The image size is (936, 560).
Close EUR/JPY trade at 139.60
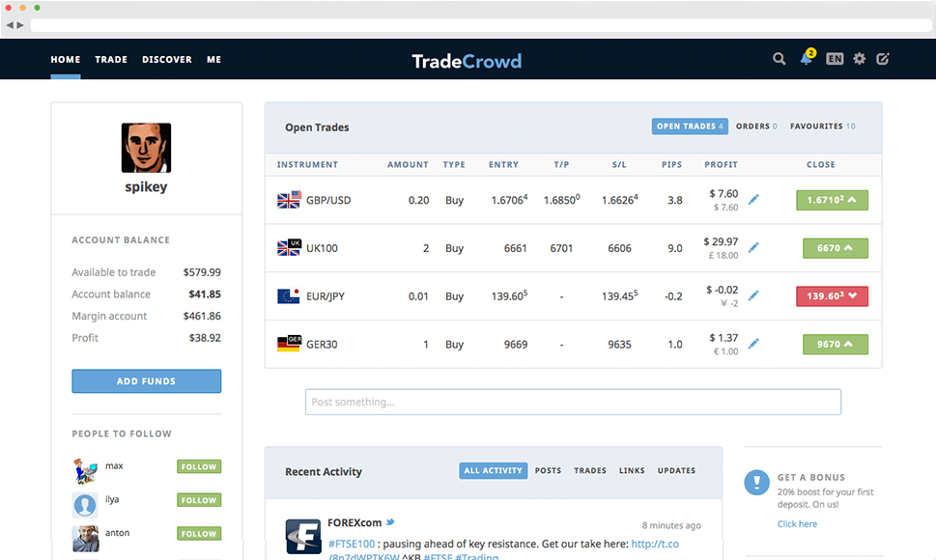pyautogui.click(x=832, y=295)
